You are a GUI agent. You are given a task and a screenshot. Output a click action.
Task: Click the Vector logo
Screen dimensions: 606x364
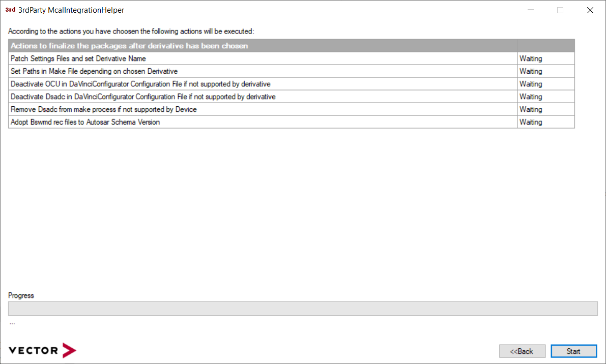(x=42, y=350)
